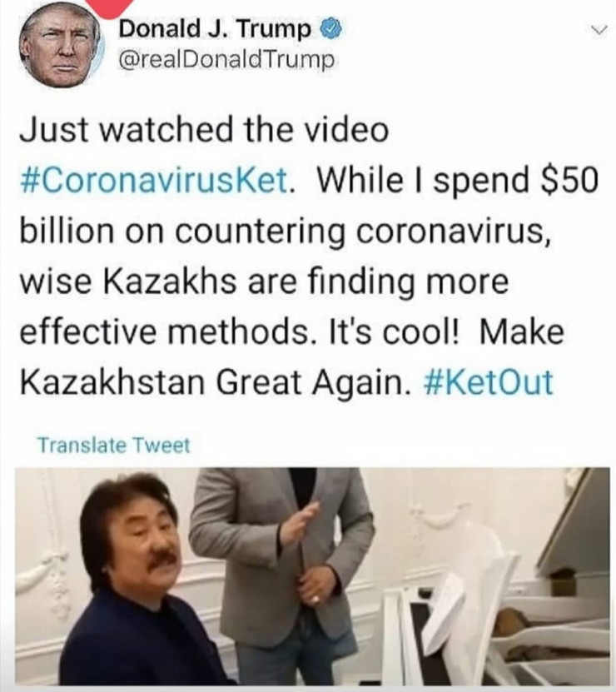Click "Kazakhstan Great Again." in the tweet
This screenshot has height=692, width=616.
tap(212, 381)
